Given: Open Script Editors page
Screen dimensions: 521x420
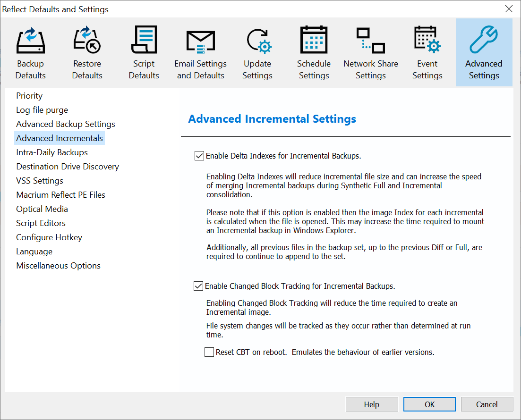Looking at the screenshot, I should [41, 223].
